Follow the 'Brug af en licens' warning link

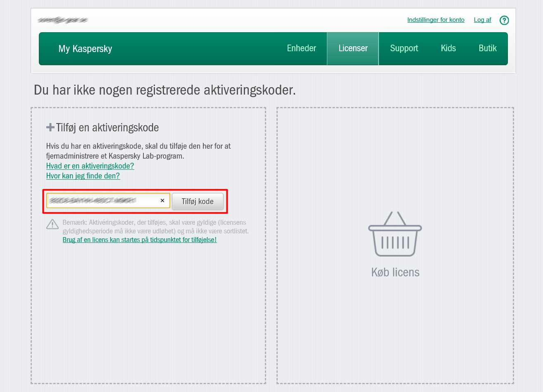140,240
